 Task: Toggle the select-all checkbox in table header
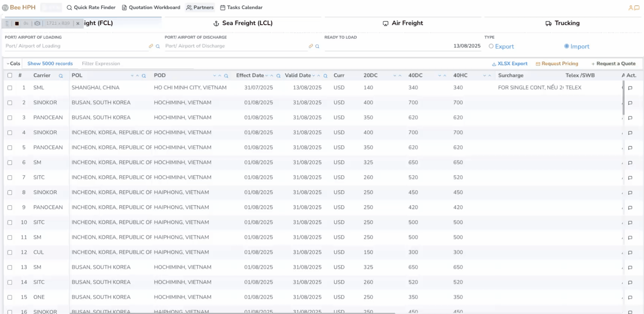pyautogui.click(x=10, y=75)
